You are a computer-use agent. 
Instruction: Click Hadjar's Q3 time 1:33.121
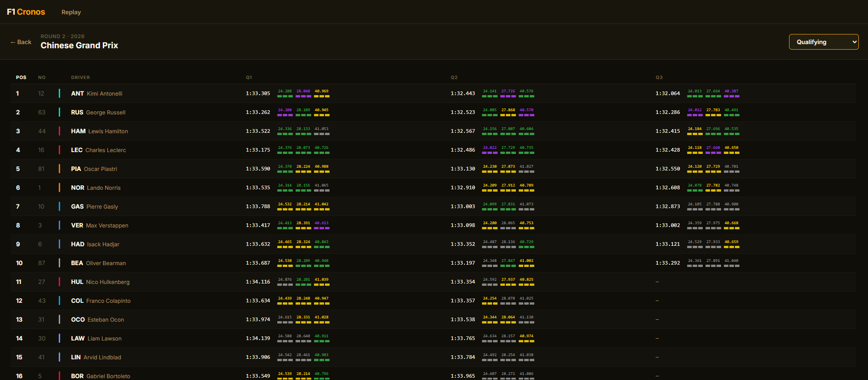click(x=667, y=244)
